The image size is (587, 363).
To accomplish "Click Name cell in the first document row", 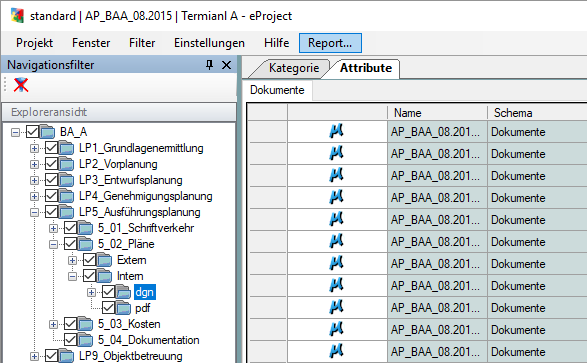I will click(437, 132).
